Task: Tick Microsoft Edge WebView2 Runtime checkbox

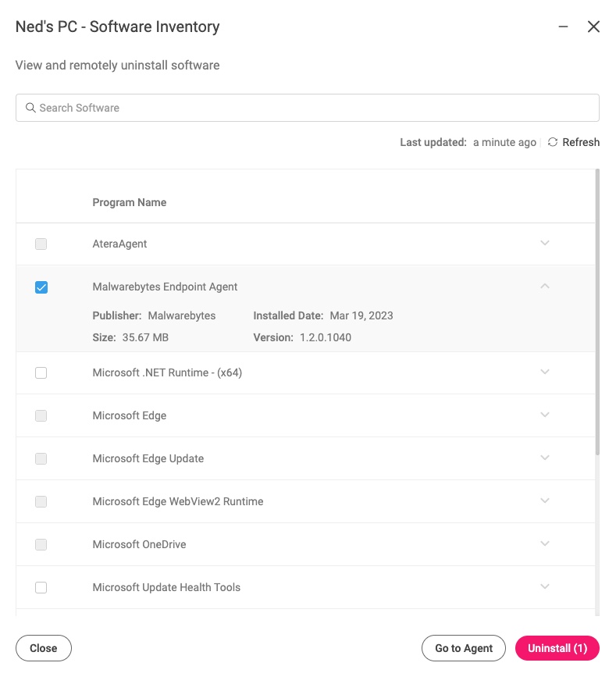Action: [41, 502]
